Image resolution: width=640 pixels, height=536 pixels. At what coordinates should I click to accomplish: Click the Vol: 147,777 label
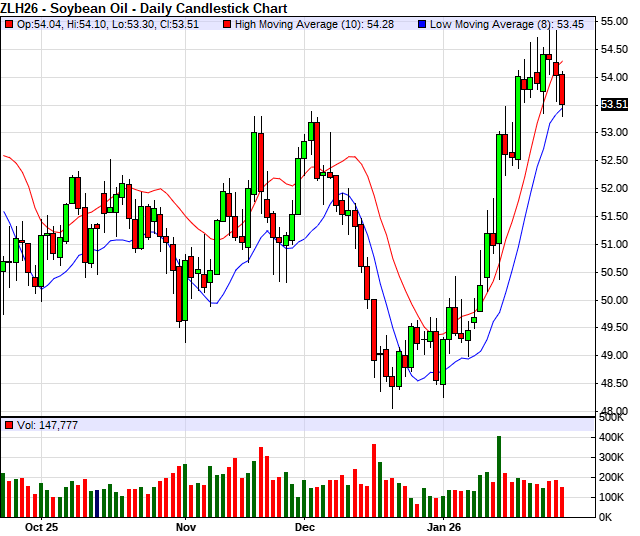47,425
